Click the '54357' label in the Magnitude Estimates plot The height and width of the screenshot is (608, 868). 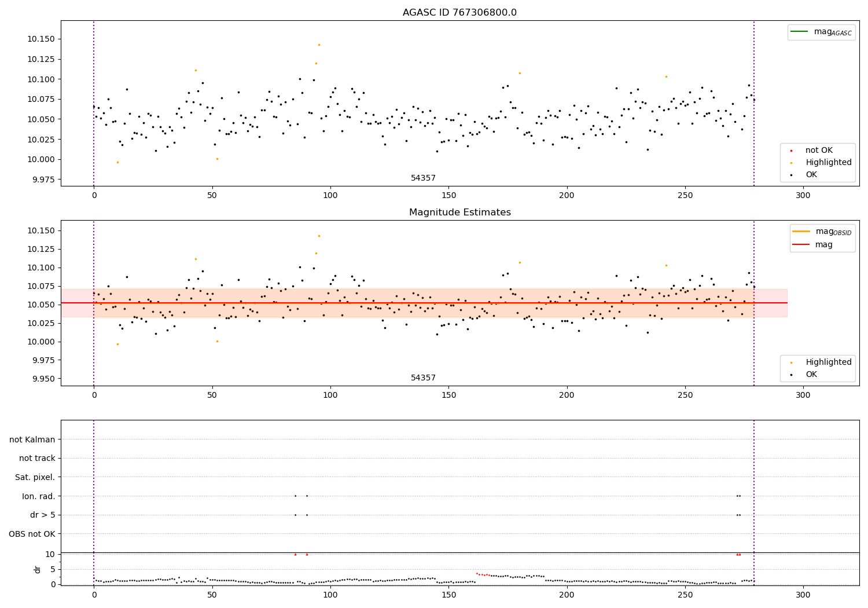(x=423, y=378)
